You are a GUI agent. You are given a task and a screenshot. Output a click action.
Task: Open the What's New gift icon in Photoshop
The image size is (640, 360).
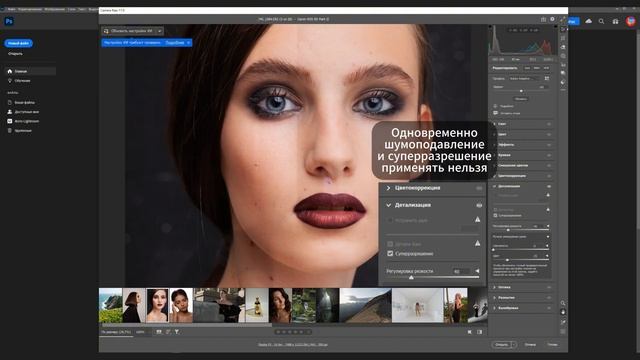tap(616, 21)
